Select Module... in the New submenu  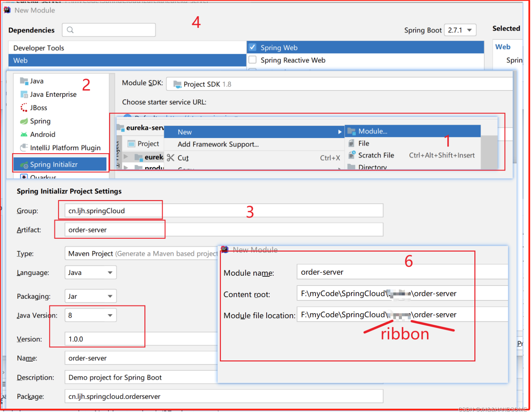tap(413, 131)
